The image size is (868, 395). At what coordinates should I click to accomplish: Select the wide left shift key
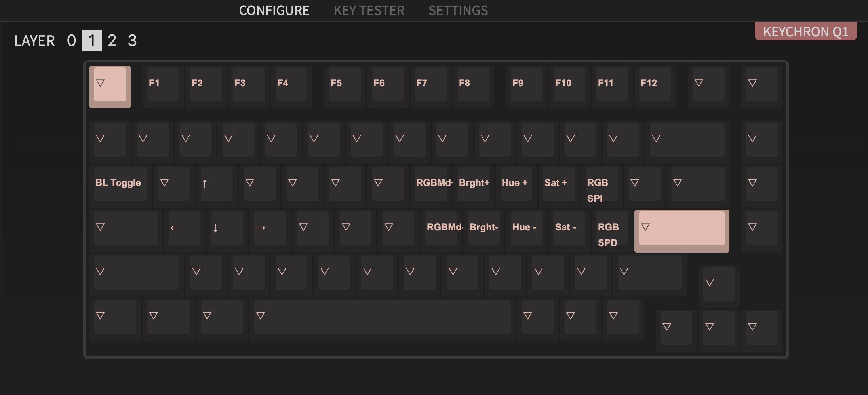point(137,275)
